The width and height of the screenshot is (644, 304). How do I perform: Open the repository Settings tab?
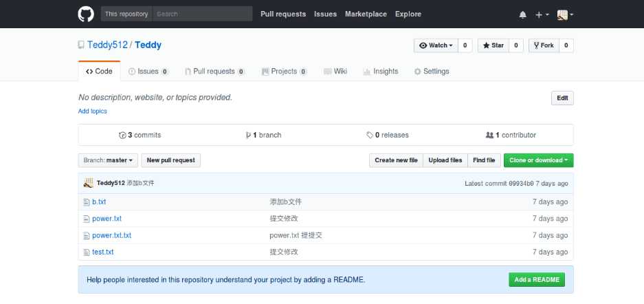pyautogui.click(x=432, y=71)
